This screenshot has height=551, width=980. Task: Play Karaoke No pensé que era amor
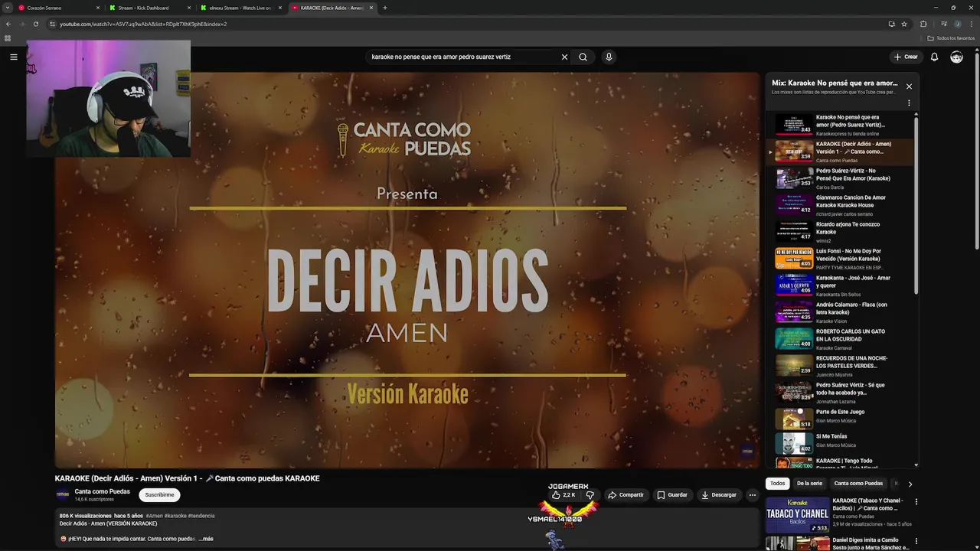[x=840, y=125]
